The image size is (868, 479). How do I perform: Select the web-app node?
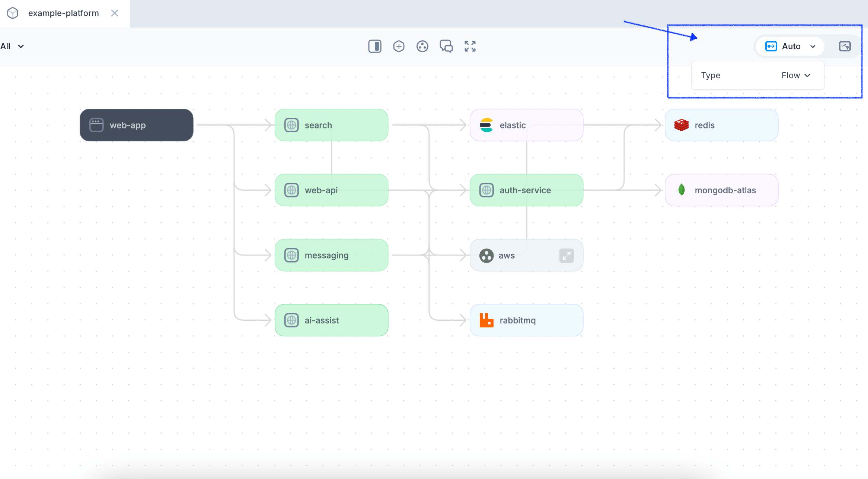click(x=136, y=125)
